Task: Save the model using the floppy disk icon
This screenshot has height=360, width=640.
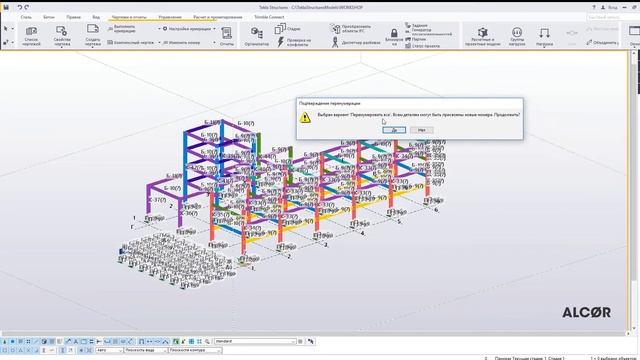Action: click(6, 7)
